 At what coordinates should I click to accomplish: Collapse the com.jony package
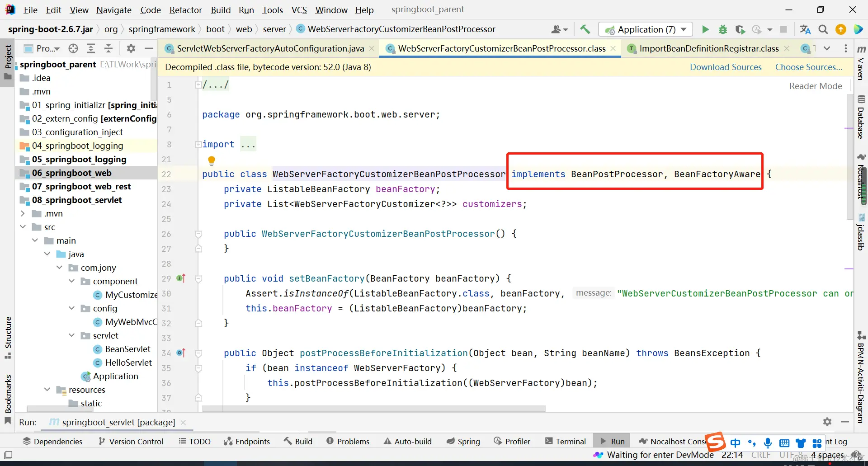point(60,268)
